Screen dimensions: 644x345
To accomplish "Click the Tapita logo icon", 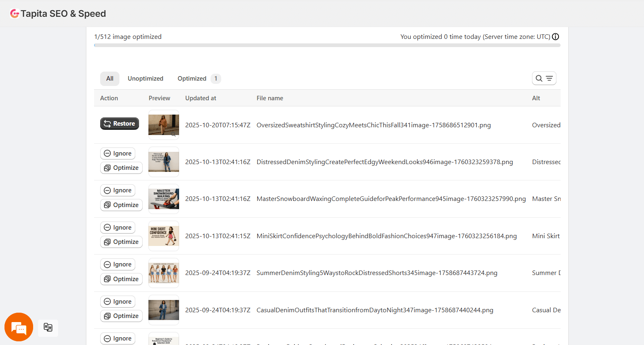I will [x=15, y=14].
